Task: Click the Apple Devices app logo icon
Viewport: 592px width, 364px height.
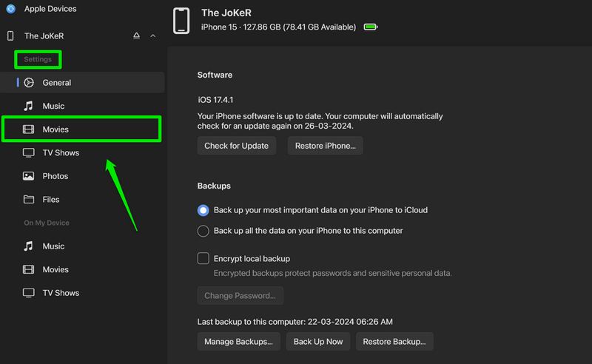Action: [10, 9]
